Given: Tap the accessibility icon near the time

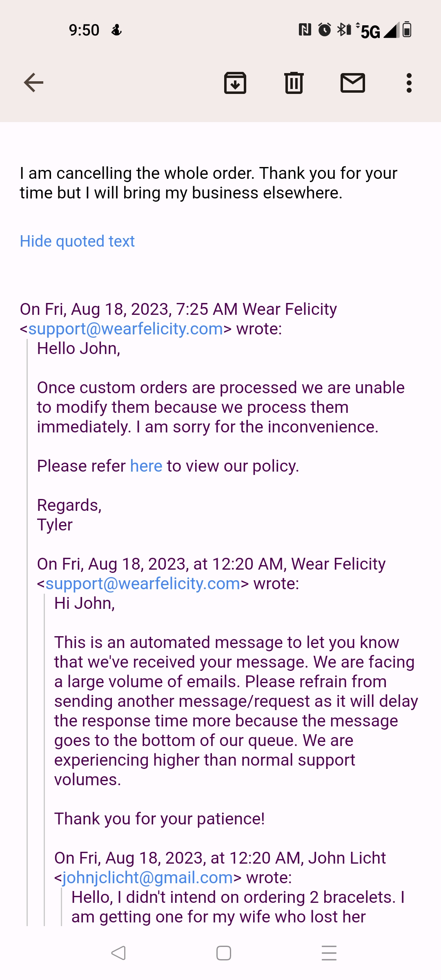Looking at the screenshot, I should coord(116,30).
